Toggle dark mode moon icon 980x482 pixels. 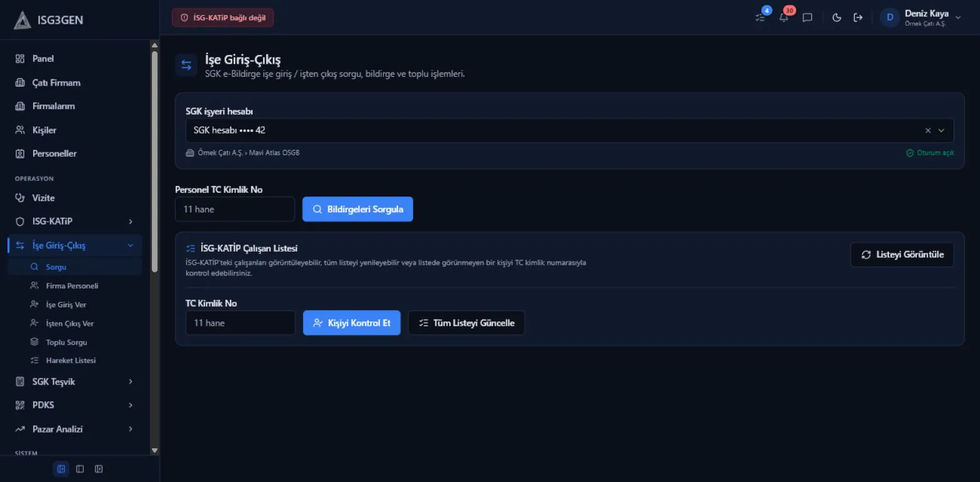pos(837,17)
